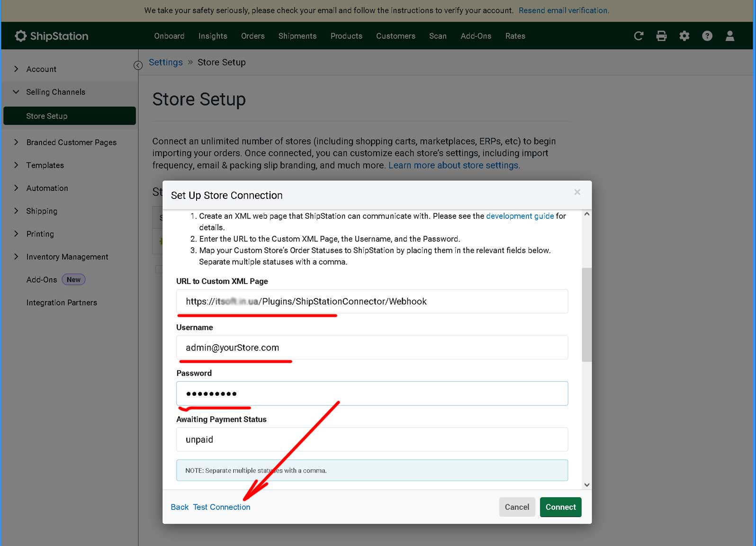Click the New badge beside Add-Ons
The height and width of the screenshot is (546, 756).
[x=73, y=280]
